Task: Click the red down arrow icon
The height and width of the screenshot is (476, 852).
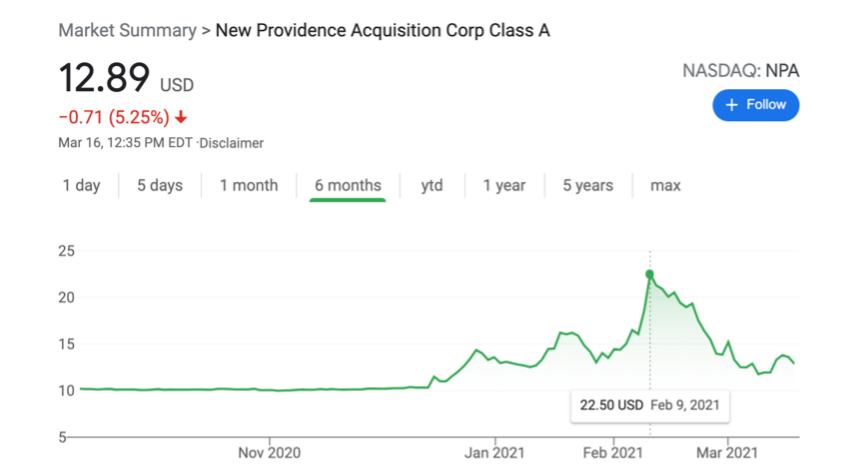Action: [x=181, y=115]
